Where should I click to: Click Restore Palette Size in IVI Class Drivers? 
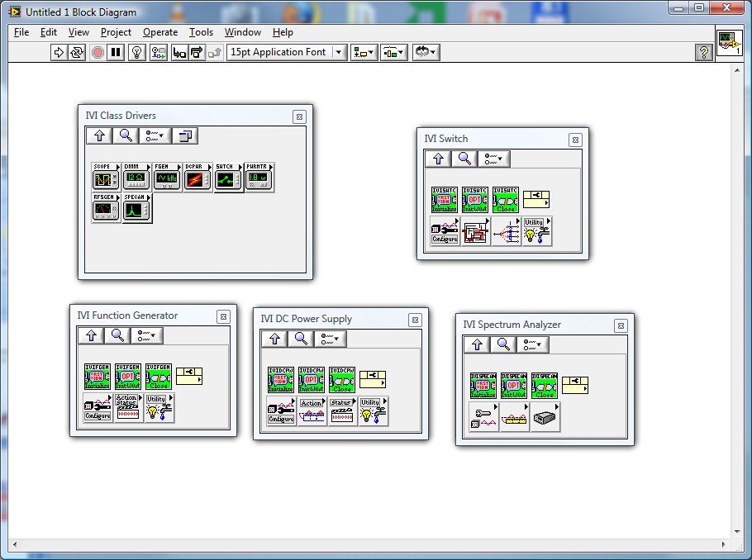tap(184, 135)
